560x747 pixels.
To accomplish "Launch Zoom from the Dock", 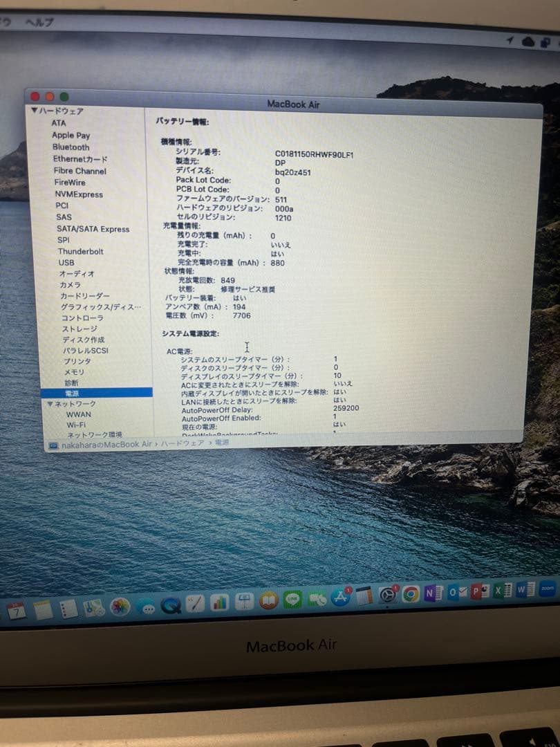I will (546, 593).
